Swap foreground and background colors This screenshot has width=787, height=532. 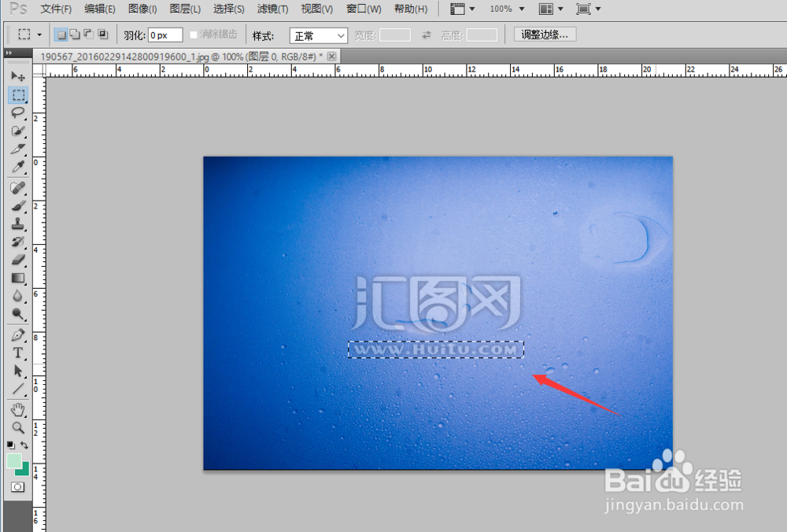click(x=24, y=445)
